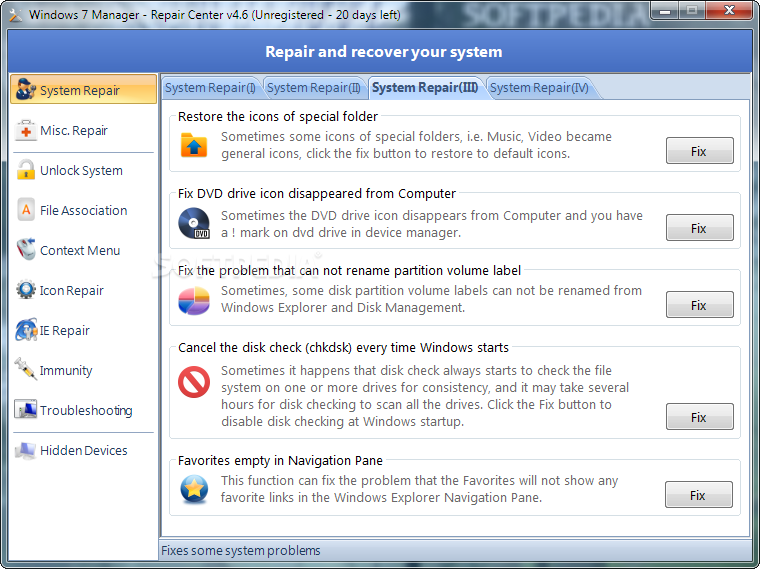Select IE Repair in sidebar

point(83,330)
